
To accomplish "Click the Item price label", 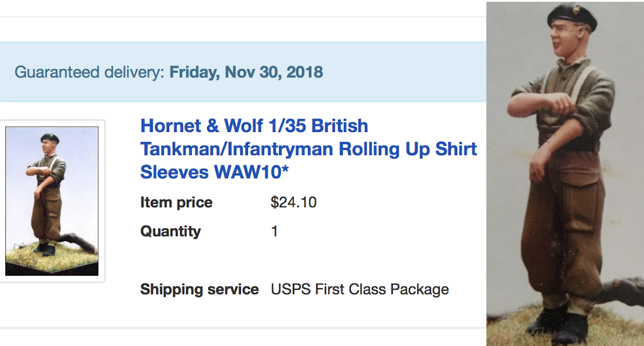I will tap(176, 203).
